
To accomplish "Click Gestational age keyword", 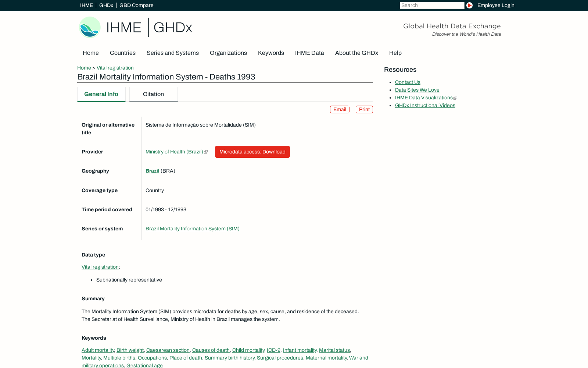I will tap(144, 365).
